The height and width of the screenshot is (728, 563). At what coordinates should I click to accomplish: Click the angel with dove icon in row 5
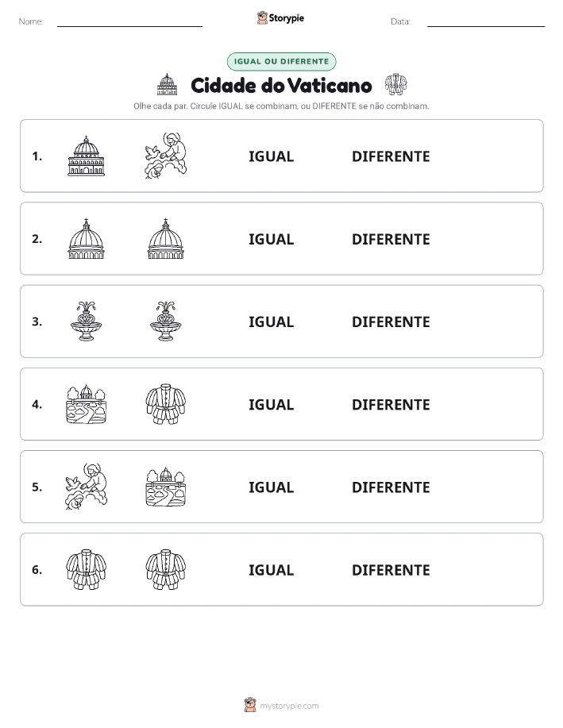pyautogui.click(x=86, y=487)
